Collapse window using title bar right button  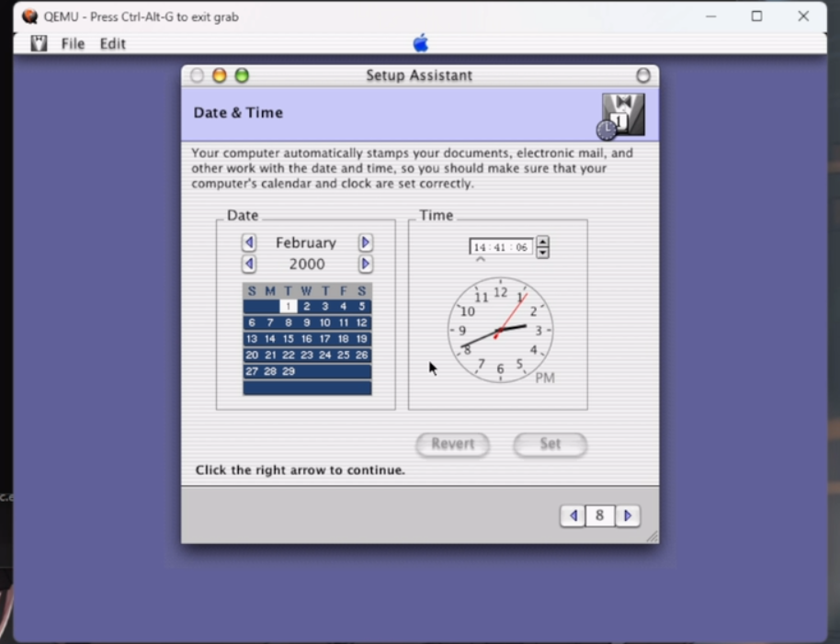coord(643,75)
